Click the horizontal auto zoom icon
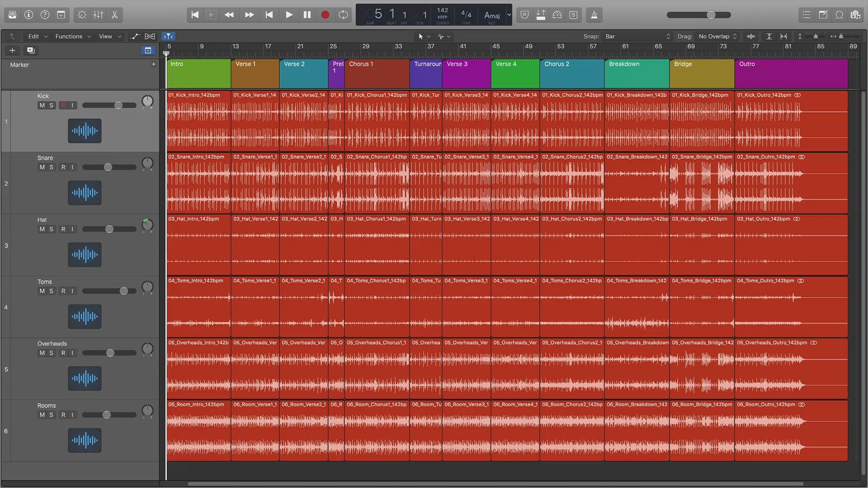This screenshot has height=488, width=868. coord(783,36)
